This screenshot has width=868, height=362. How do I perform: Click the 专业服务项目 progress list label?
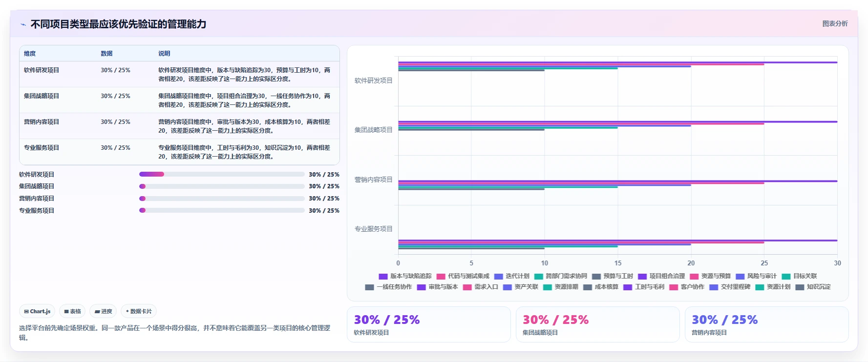click(x=37, y=210)
